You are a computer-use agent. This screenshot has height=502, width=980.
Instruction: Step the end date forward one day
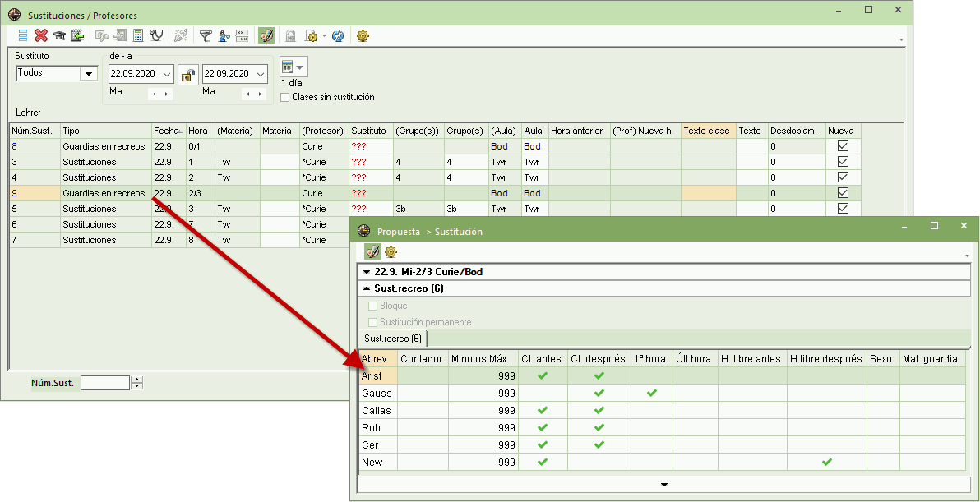[x=261, y=94]
